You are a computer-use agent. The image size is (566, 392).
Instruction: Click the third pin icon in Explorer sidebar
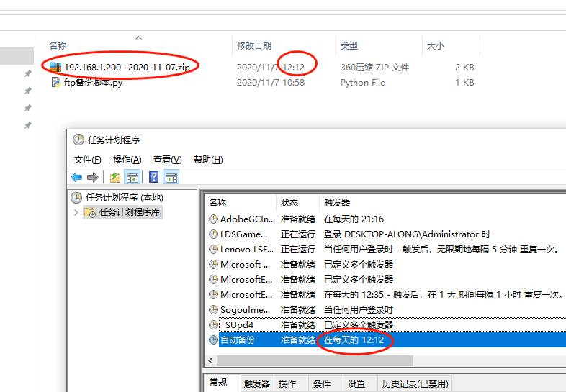[x=28, y=108]
